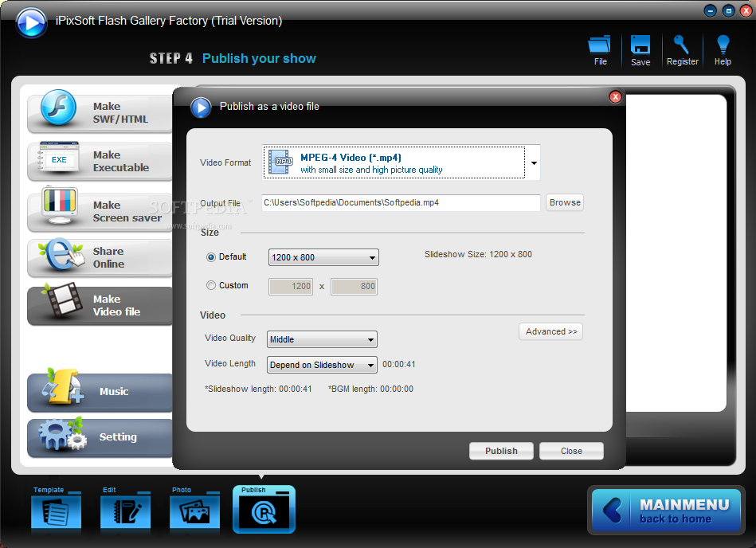Click the custom height field 800
Viewport: 756px width, 548px height.
tap(354, 286)
